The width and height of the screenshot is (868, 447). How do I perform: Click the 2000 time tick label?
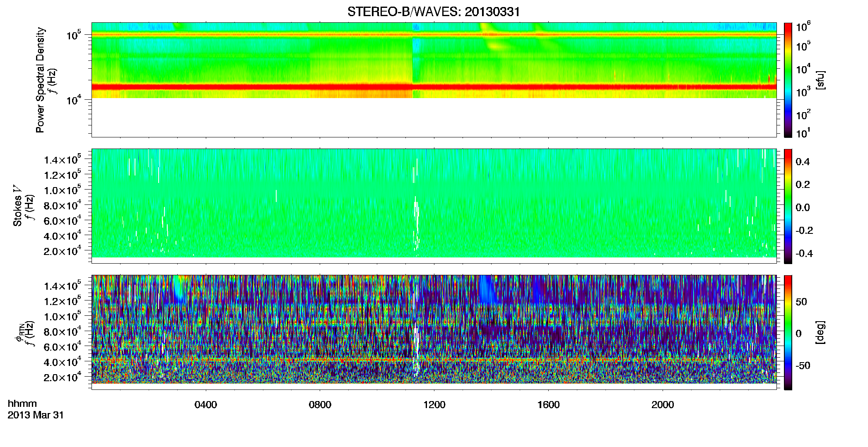[x=663, y=405]
